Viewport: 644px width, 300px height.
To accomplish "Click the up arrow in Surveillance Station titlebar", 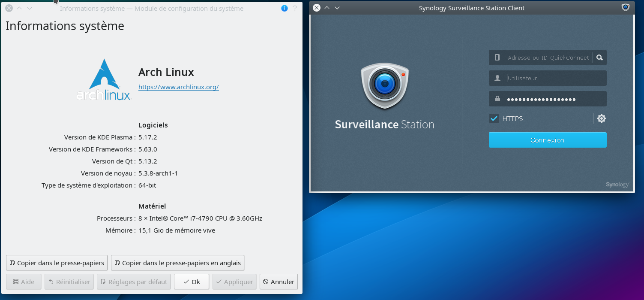I will [x=327, y=8].
